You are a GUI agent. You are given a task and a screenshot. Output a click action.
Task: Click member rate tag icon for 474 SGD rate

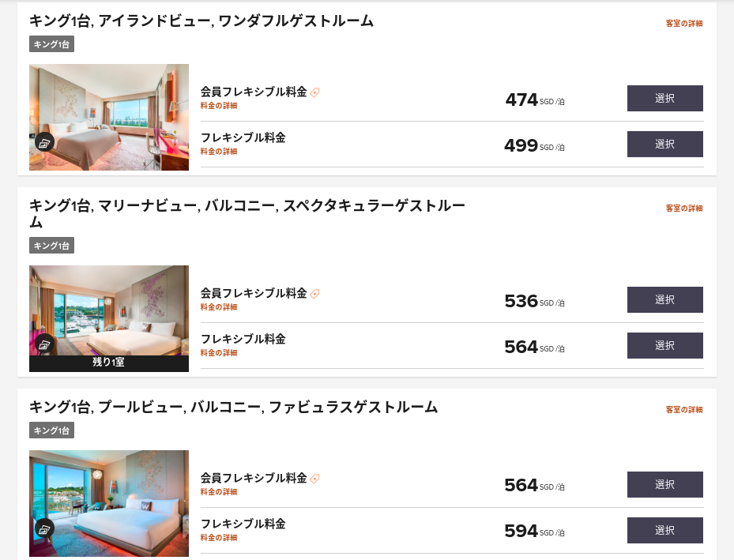[315, 92]
